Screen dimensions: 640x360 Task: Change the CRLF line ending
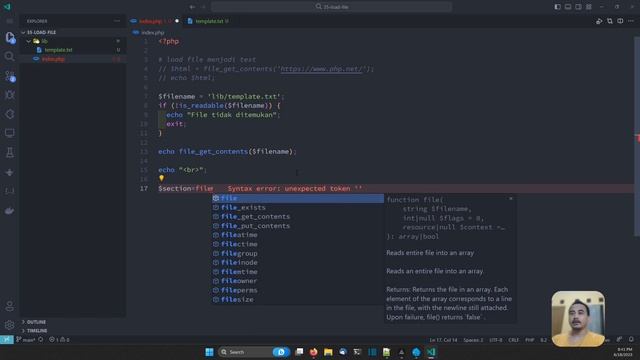tap(514, 340)
